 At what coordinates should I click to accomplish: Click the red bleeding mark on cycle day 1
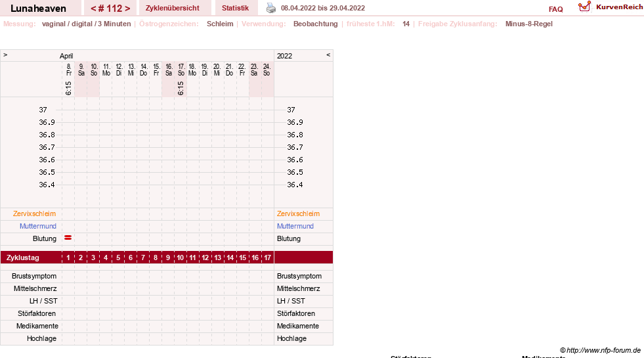tap(68, 238)
